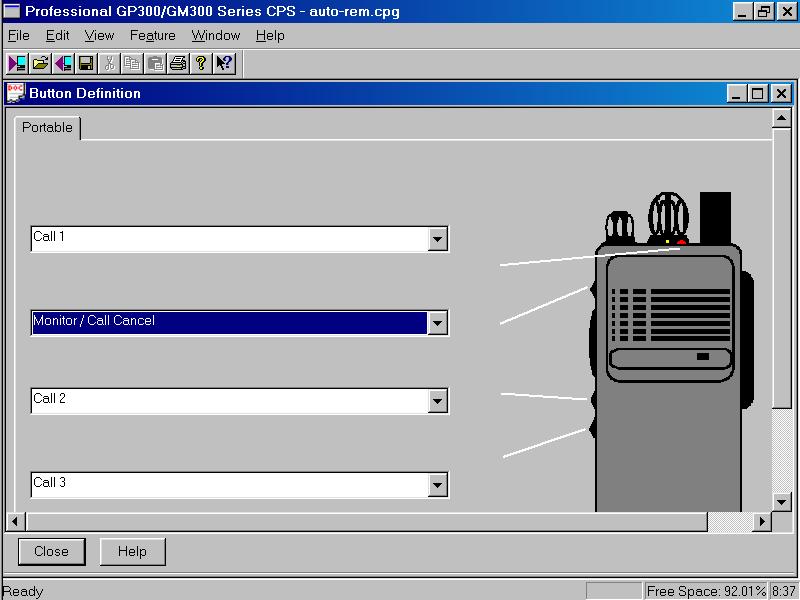
Task: Click the horizontal scrollbar left arrow
Action: pyautogui.click(x=15, y=521)
